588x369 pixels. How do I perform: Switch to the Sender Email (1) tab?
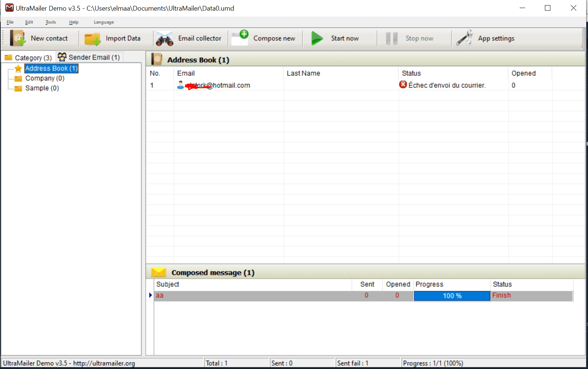point(89,57)
